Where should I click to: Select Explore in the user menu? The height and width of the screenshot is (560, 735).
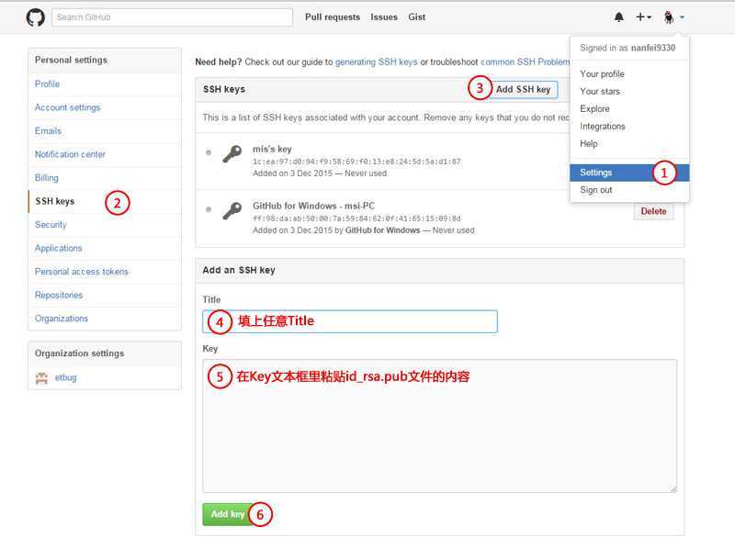click(x=629, y=108)
